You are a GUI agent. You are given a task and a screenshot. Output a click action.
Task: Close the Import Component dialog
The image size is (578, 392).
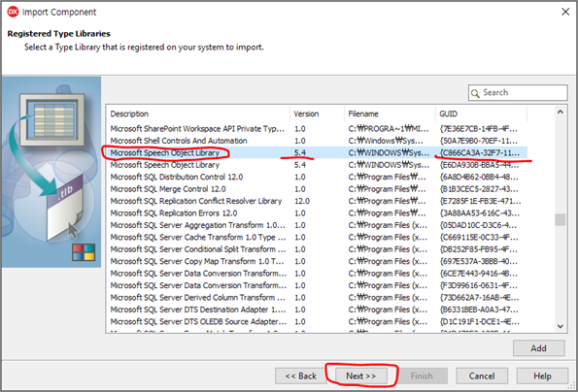pyautogui.click(x=565, y=12)
